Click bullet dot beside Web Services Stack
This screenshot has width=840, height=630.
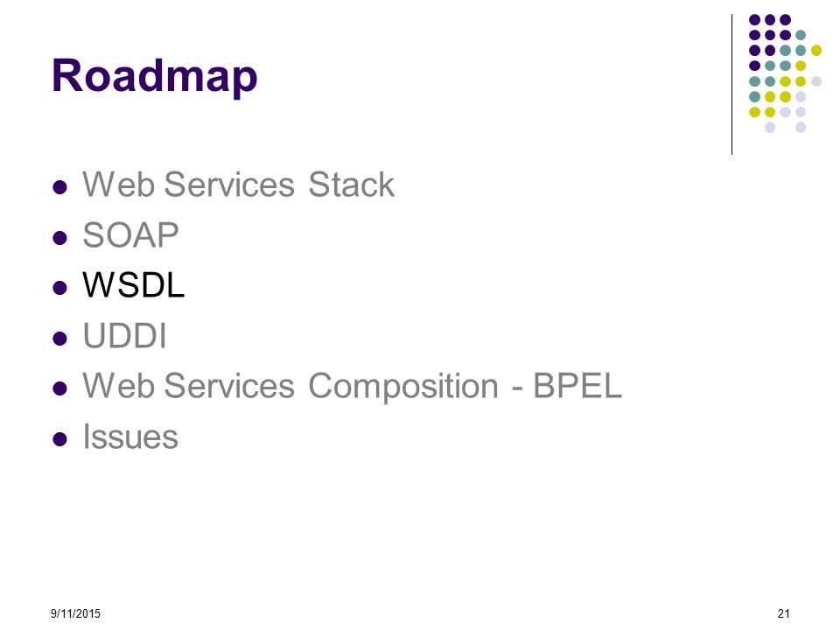tap(60, 187)
